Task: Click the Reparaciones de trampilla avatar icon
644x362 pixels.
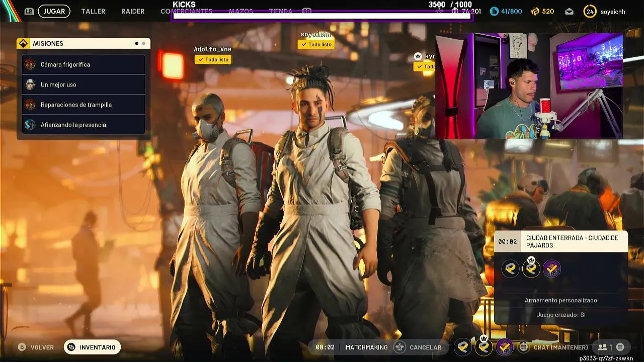Action: tap(30, 105)
